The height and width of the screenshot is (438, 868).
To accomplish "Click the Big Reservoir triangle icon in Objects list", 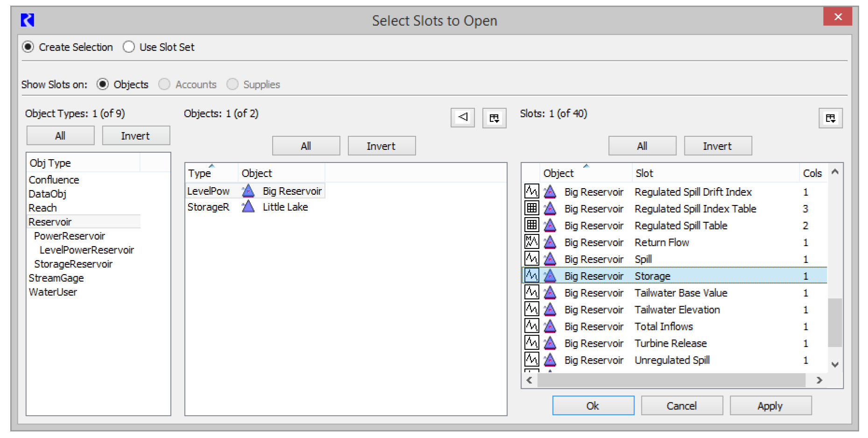I will [x=248, y=191].
